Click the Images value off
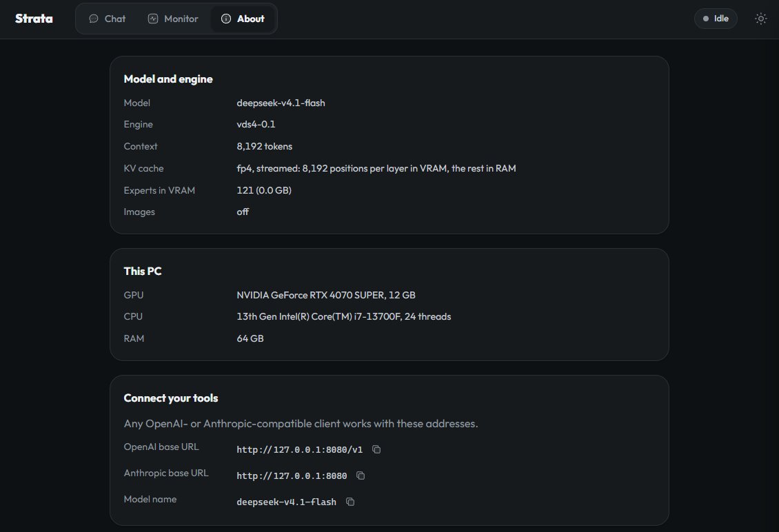This screenshot has width=779, height=532. click(x=243, y=212)
